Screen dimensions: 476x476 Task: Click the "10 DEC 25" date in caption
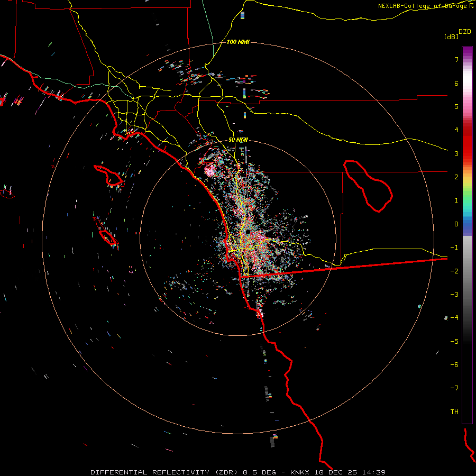click(335, 472)
